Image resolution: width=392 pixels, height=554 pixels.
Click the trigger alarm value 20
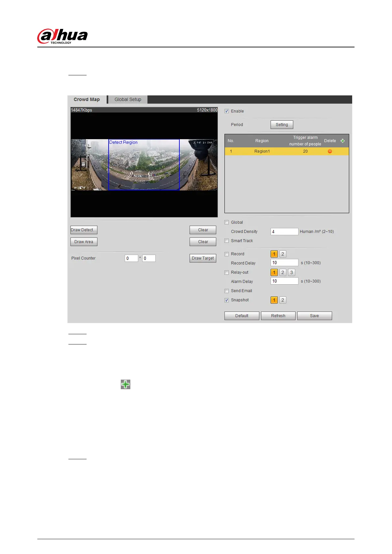pos(305,151)
